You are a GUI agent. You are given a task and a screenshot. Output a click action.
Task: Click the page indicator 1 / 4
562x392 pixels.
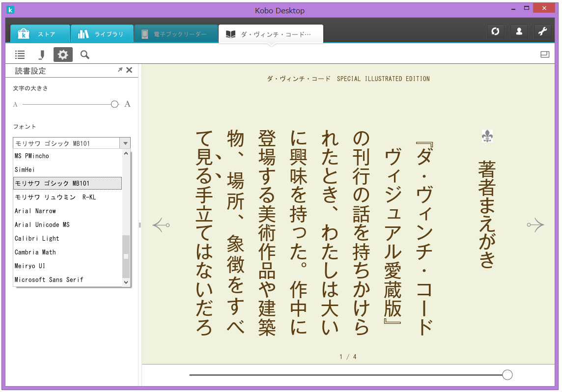[x=348, y=357]
